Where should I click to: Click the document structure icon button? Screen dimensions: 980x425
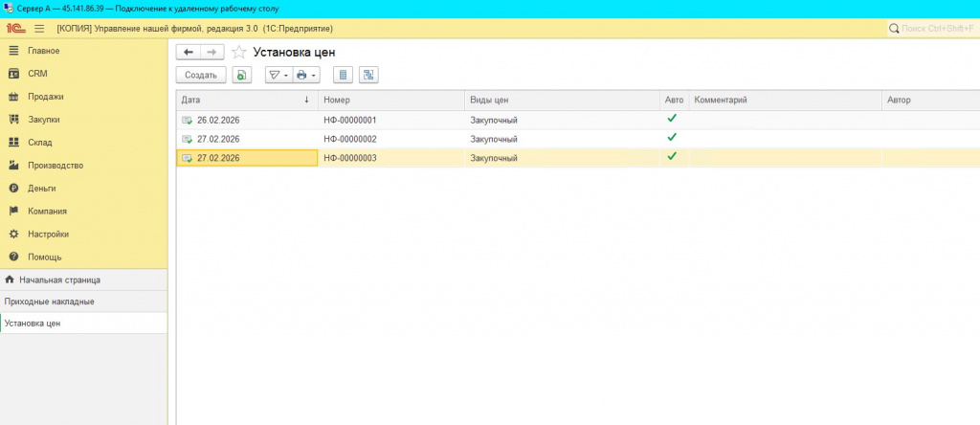pyautogui.click(x=368, y=75)
